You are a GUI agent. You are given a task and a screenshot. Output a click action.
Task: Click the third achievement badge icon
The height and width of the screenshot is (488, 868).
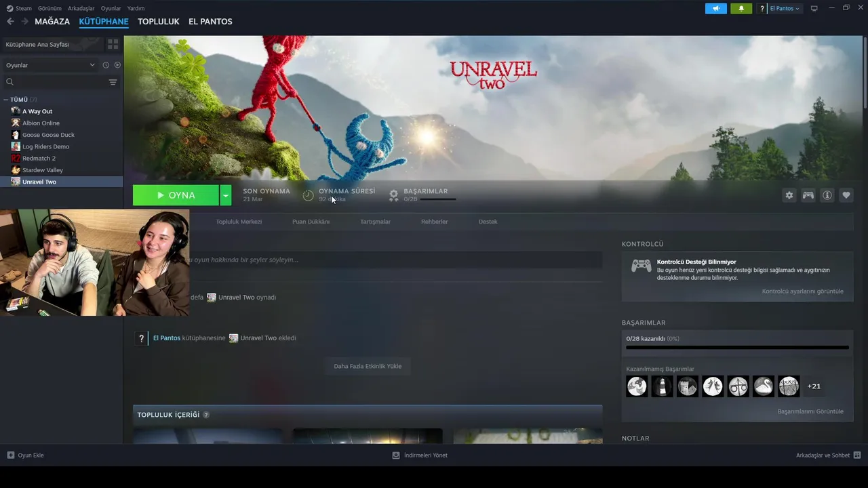click(x=688, y=386)
